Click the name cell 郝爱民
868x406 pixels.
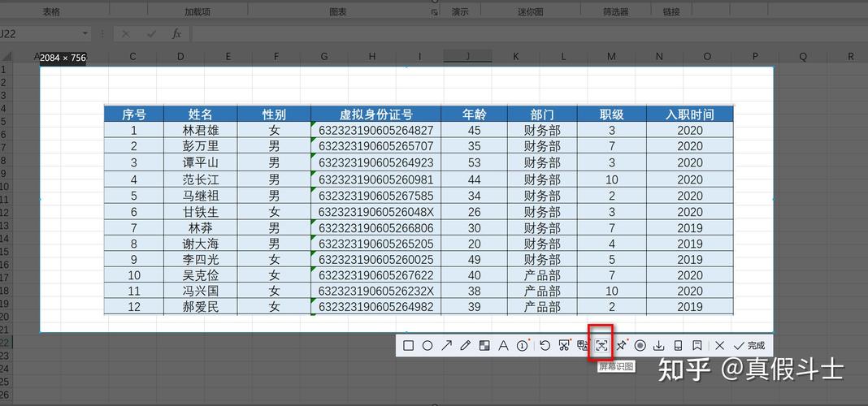(201, 306)
